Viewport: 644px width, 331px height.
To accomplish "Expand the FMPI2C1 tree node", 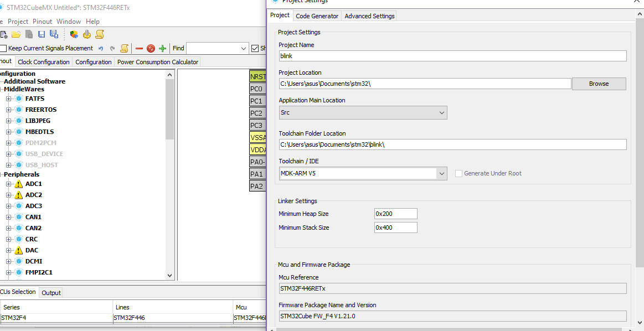I will click(x=9, y=272).
